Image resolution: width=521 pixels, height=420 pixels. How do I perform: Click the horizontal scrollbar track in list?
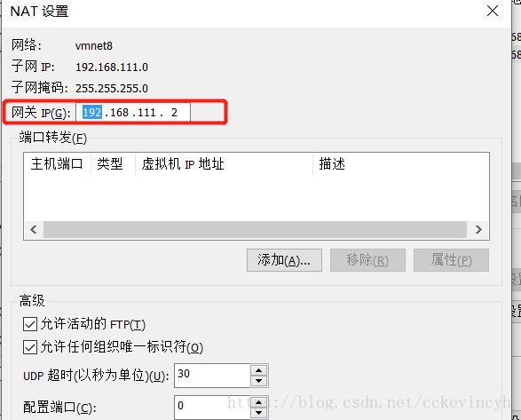tap(255, 229)
